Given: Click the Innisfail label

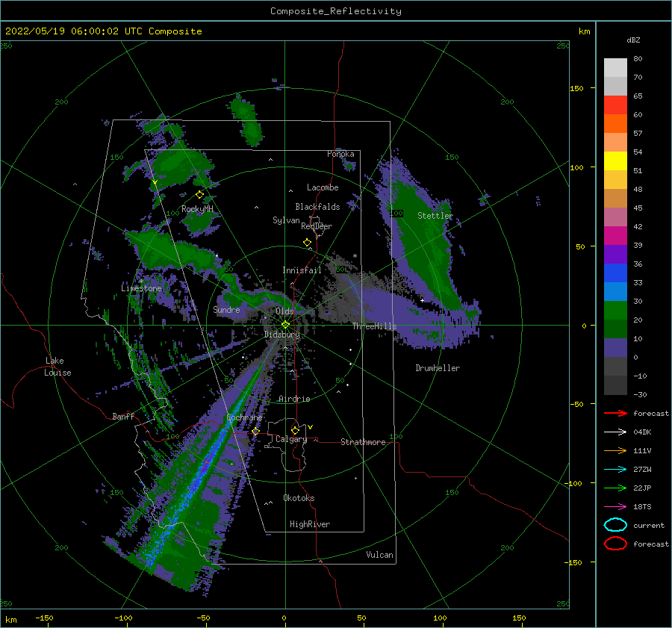Looking at the screenshot, I should click(302, 270).
